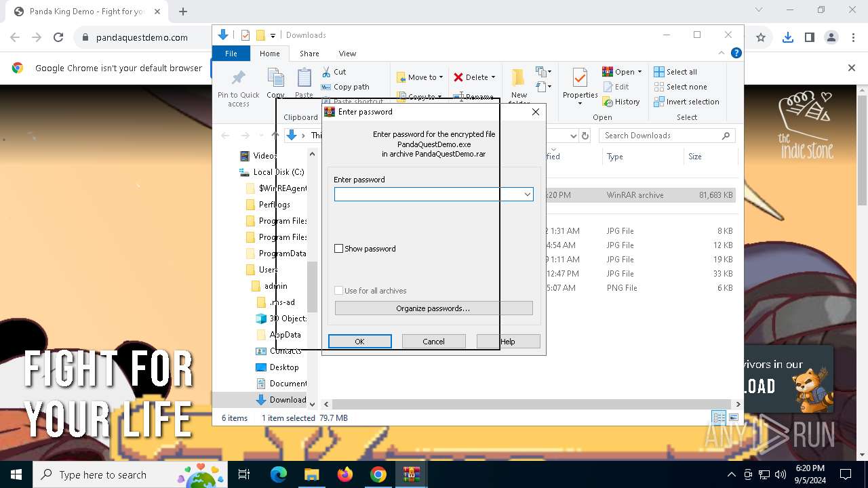Open a new Chrome tab
The width and height of the screenshot is (868, 488).
[183, 12]
